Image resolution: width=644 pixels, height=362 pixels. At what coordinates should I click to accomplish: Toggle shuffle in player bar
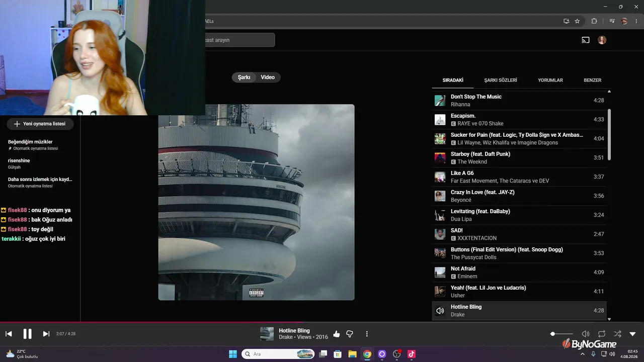tap(617, 334)
